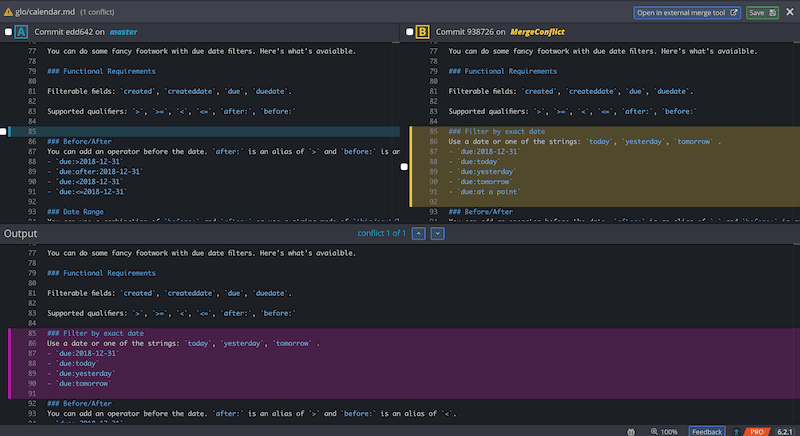Screen dimensions: 800x436
Task: Click the A side badge icon
Action: [21, 32]
